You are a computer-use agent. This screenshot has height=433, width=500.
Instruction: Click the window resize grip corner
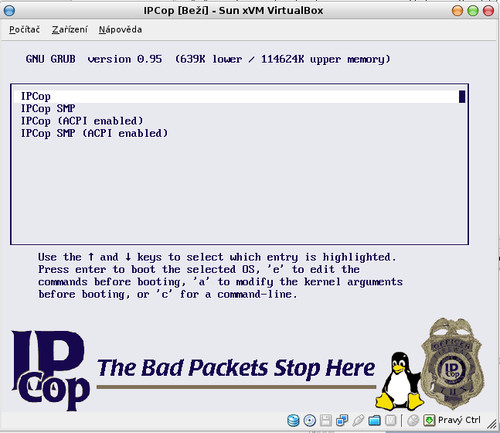tap(491, 424)
